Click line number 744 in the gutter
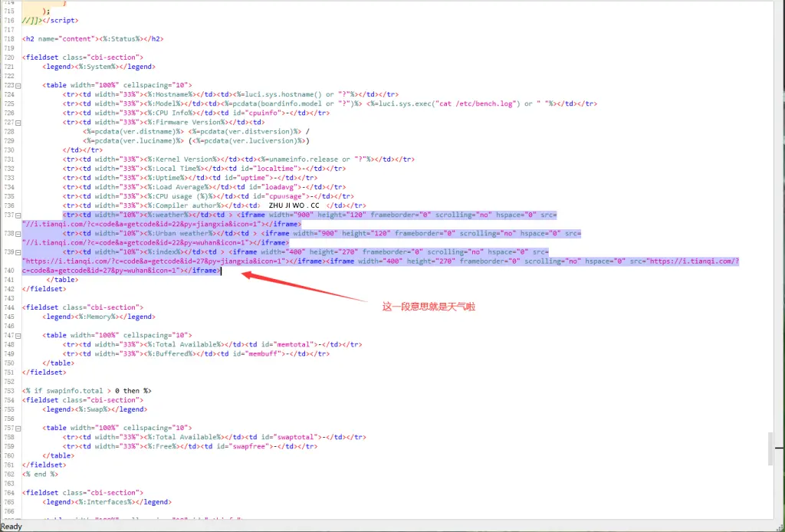Image resolution: width=785 pixels, height=532 pixels. coord(9,308)
